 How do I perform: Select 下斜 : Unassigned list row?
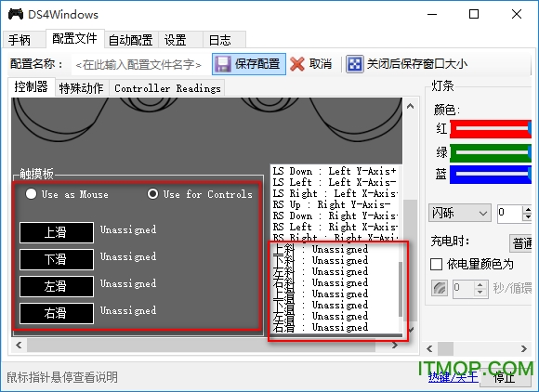335,260
